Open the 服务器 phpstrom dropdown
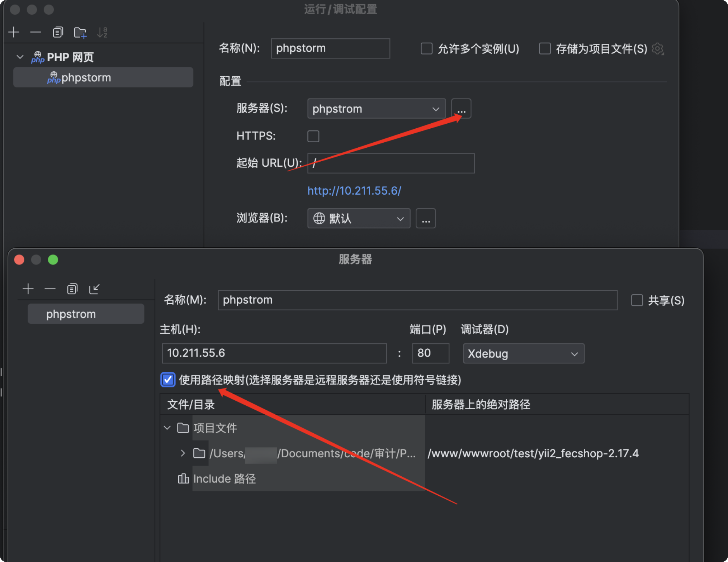Image resolution: width=728 pixels, height=562 pixels. click(376, 109)
